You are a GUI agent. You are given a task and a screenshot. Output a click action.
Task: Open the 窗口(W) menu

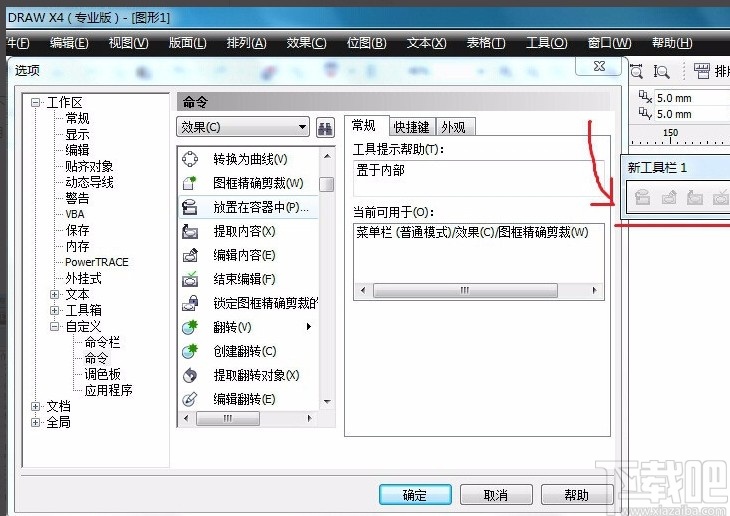609,43
